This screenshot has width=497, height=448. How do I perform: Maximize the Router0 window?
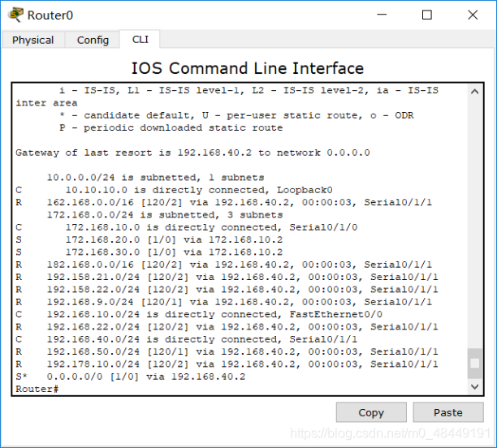(x=427, y=15)
